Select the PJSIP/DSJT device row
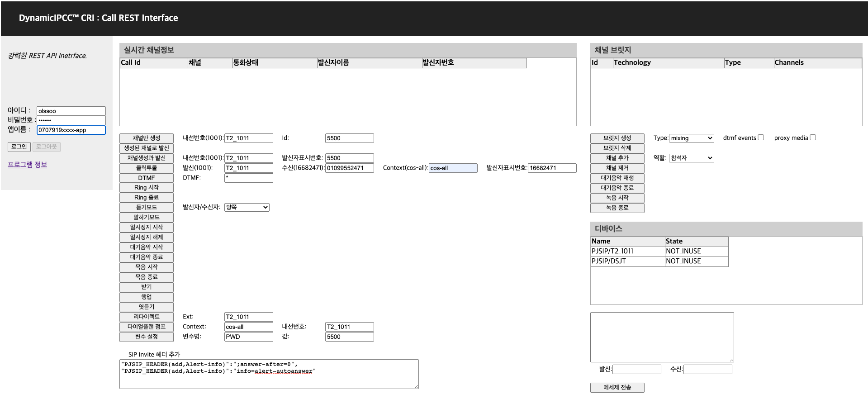This screenshot has height=399, width=868. coord(659,261)
